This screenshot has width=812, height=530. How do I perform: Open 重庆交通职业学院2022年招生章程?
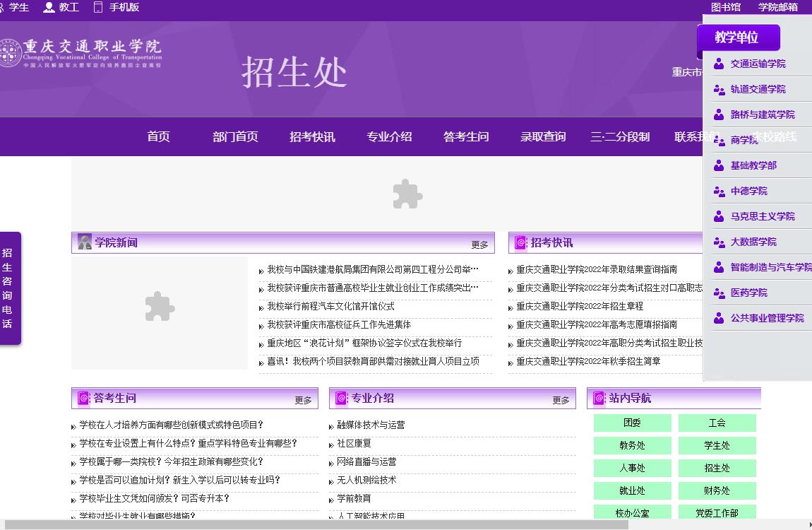[x=580, y=306]
